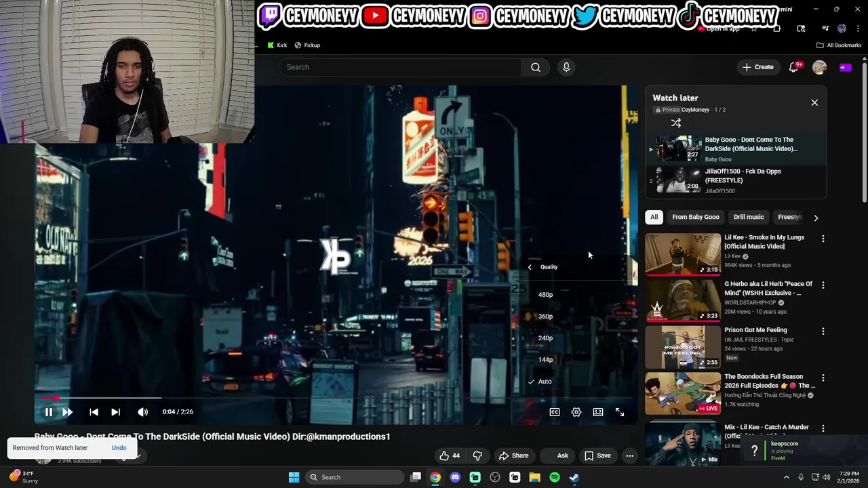Open YouTube notifications bell
Screen dimensions: 868x488
(x=793, y=67)
